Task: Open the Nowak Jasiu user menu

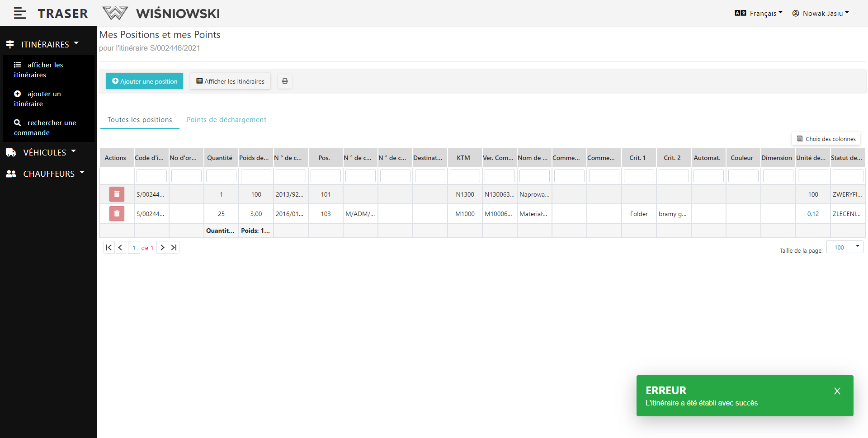Action: pos(821,14)
